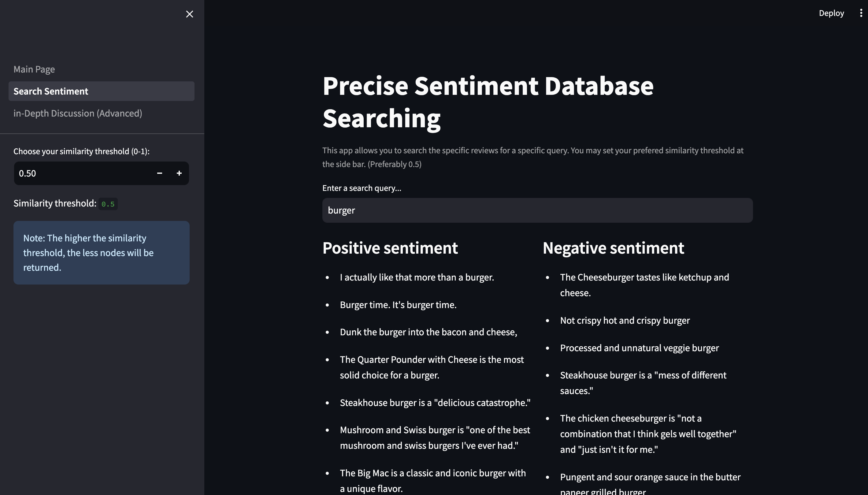This screenshot has height=495, width=868.
Task: Click the "Processed and unnatural veggie burger" review
Action: click(639, 348)
